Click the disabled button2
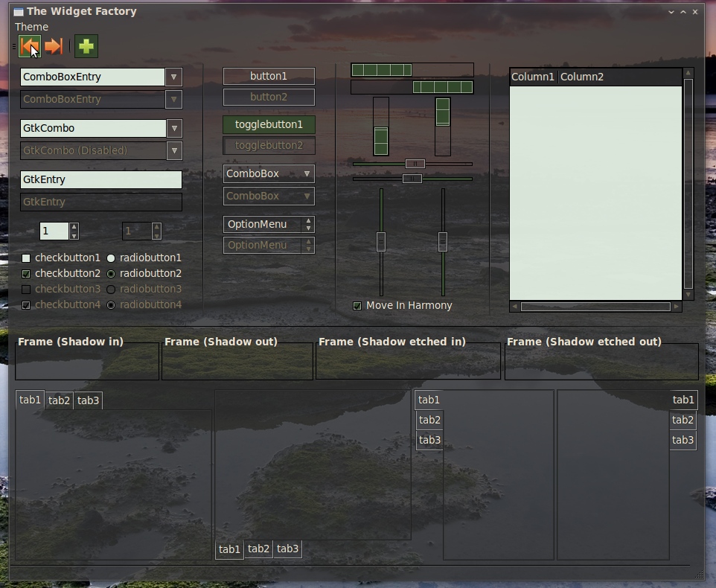 [x=269, y=98]
